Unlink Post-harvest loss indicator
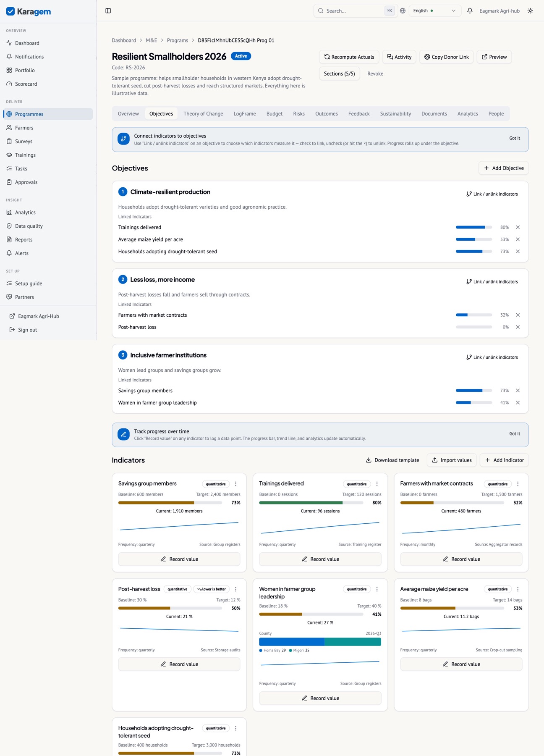544x756 pixels. click(x=518, y=327)
